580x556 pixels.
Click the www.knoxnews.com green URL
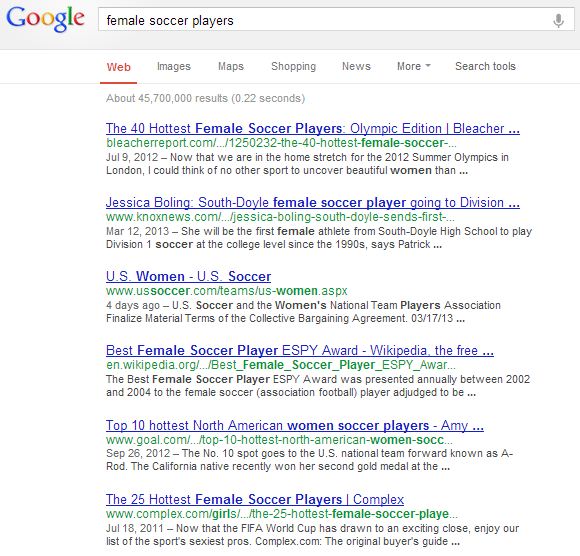pyautogui.click(x=280, y=217)
